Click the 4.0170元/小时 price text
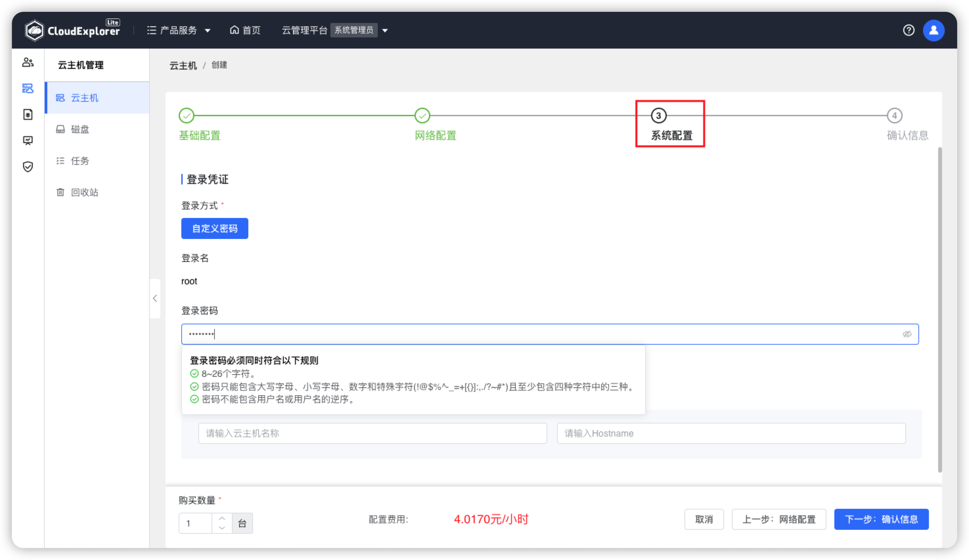Image resolution: width=969 pixels, height=560 pixels. 491,519
